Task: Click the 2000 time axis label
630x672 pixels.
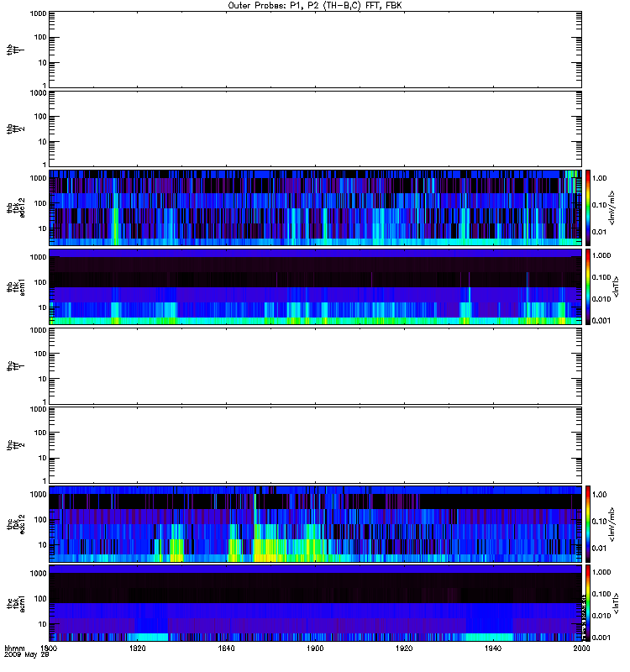Action: pyautogui.click(x=581, y=648)
